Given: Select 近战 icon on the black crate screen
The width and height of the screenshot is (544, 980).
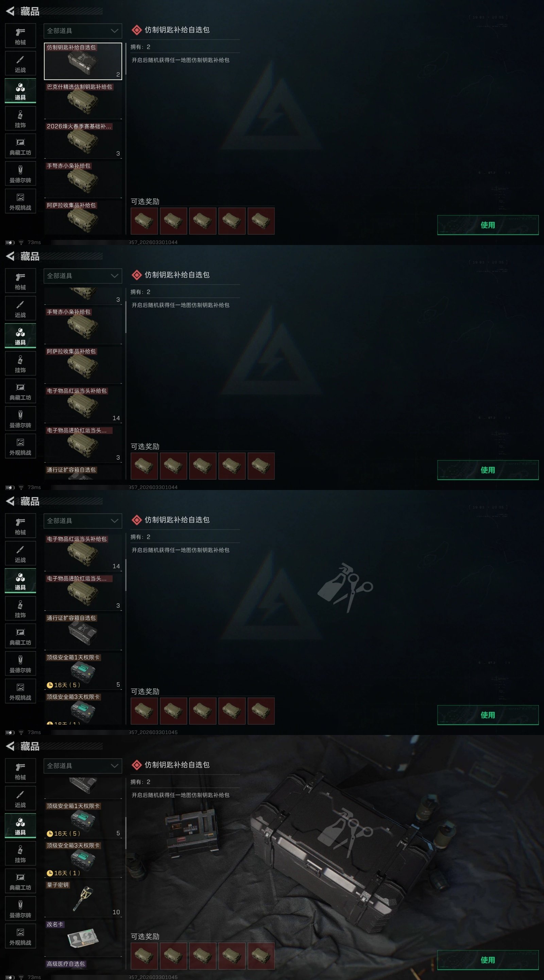Looking at the screenshot, I should pos(20,798).
